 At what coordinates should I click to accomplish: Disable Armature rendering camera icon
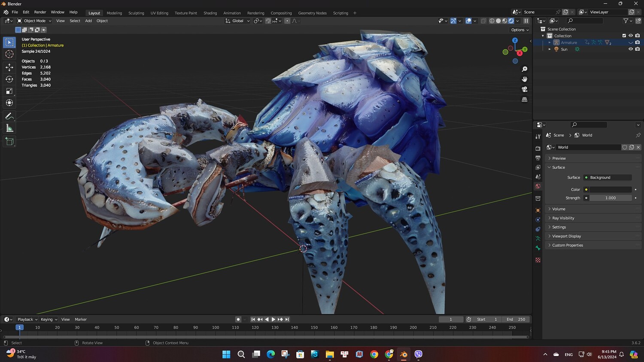[637, 43]
